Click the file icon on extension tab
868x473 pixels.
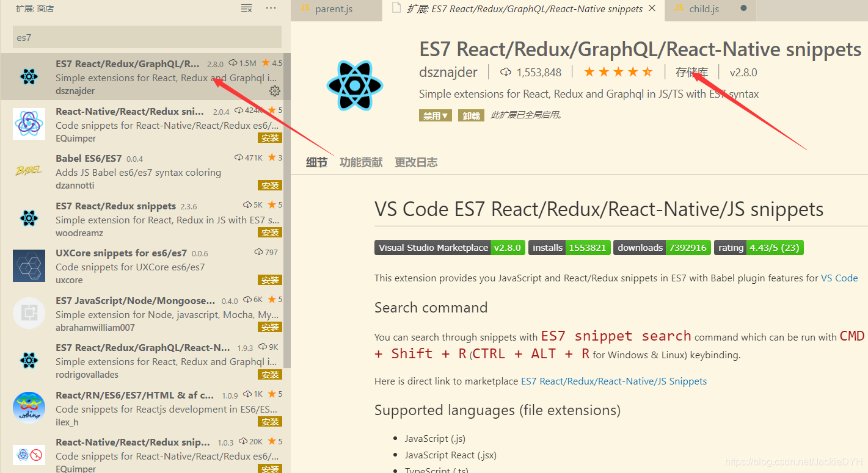click(x=397, y=9)
